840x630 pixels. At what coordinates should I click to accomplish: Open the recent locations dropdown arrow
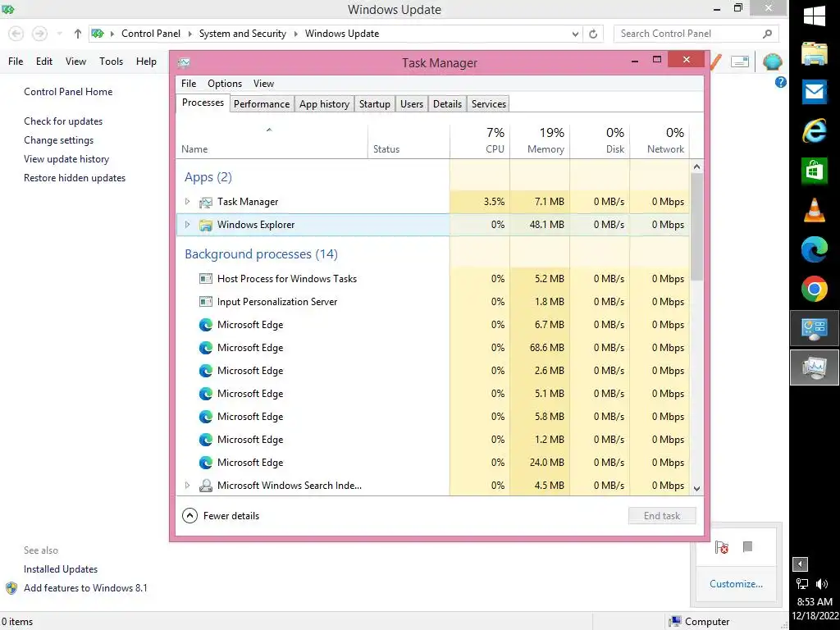click(59, 34)
